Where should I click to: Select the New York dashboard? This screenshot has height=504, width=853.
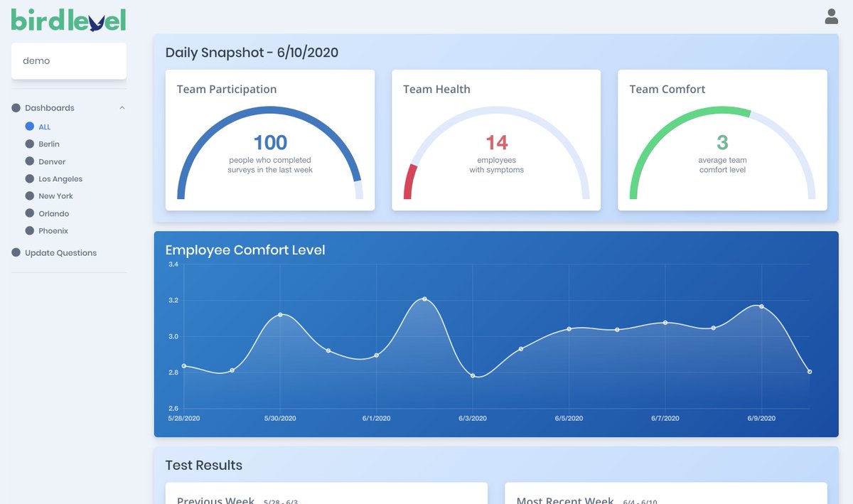(x=56, y=195)
